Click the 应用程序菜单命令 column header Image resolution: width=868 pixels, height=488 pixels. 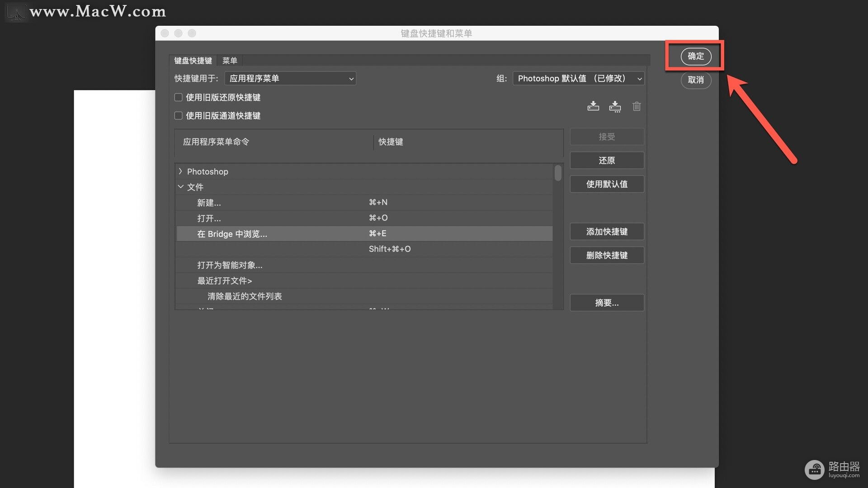point(216,142)
